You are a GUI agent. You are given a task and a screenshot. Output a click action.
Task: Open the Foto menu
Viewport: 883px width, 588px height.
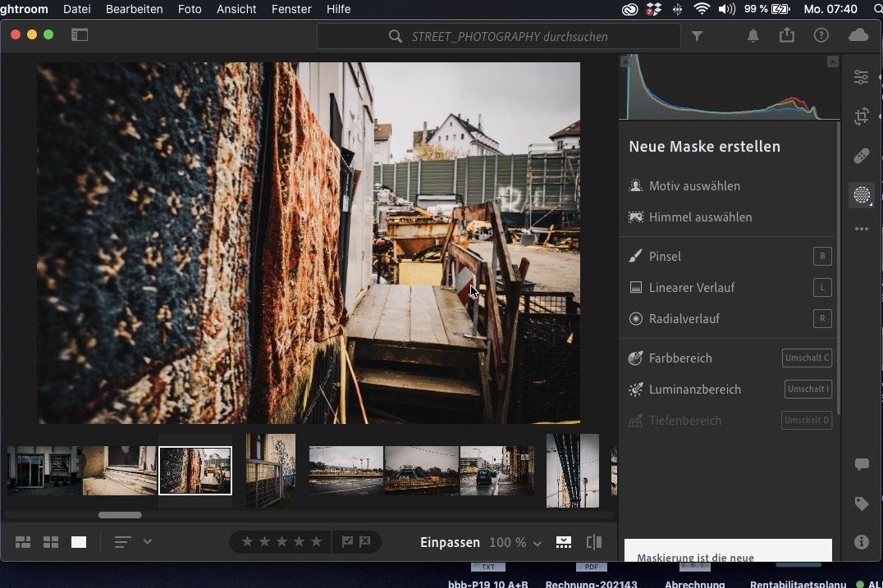[190, 9]
